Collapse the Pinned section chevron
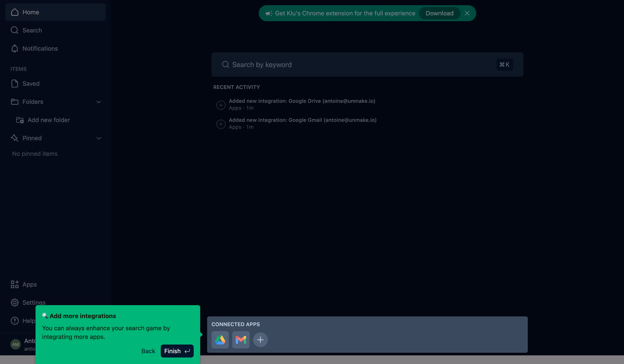This screenshot has width=624, height=364. coord(99,138)
